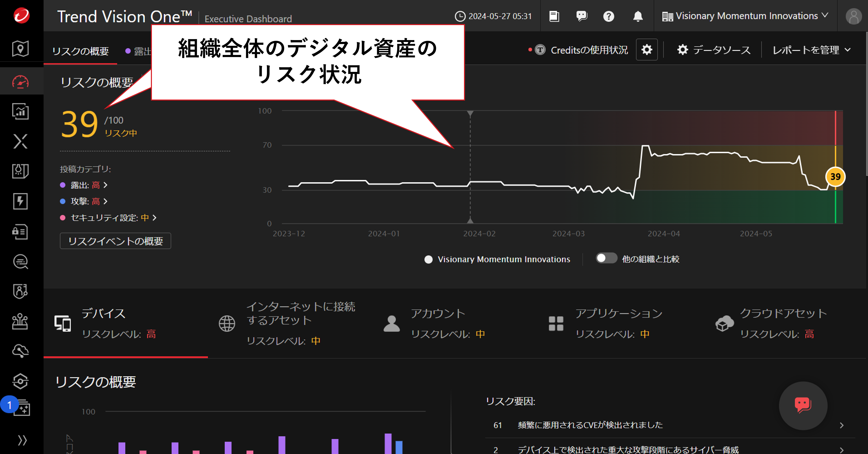
Task: Select the リスクの概要 tab
Action: 80,51
